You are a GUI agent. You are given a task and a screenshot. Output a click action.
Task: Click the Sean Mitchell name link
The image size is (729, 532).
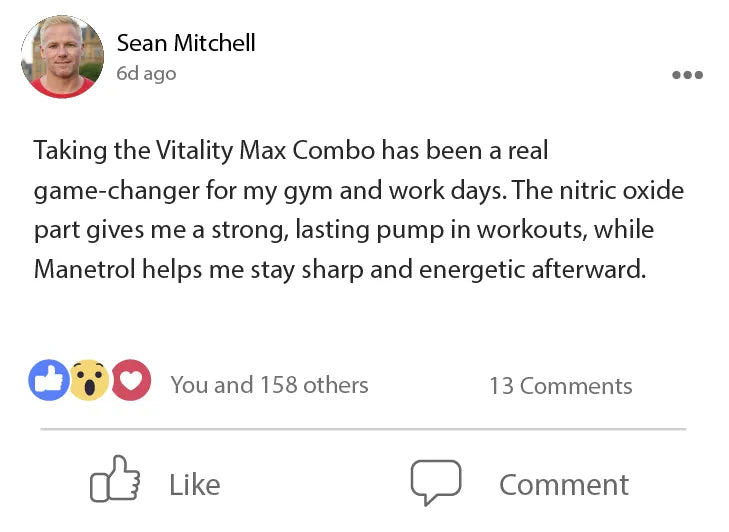(x=186, y=43)
